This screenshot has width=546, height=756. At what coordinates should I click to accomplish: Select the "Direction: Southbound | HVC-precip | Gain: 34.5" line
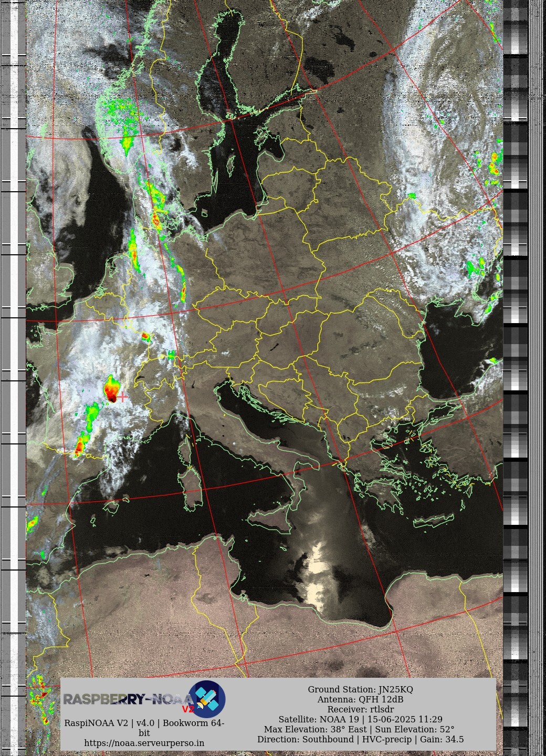360,739
